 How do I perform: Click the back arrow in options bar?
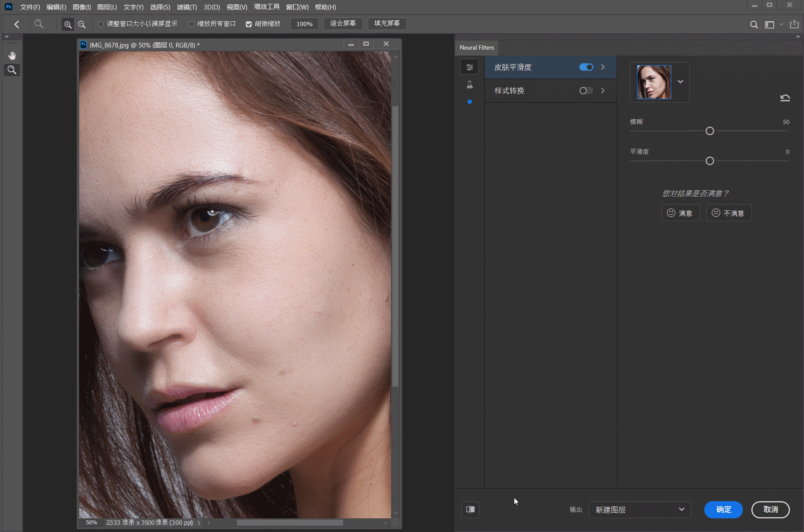tap(17, 24)
